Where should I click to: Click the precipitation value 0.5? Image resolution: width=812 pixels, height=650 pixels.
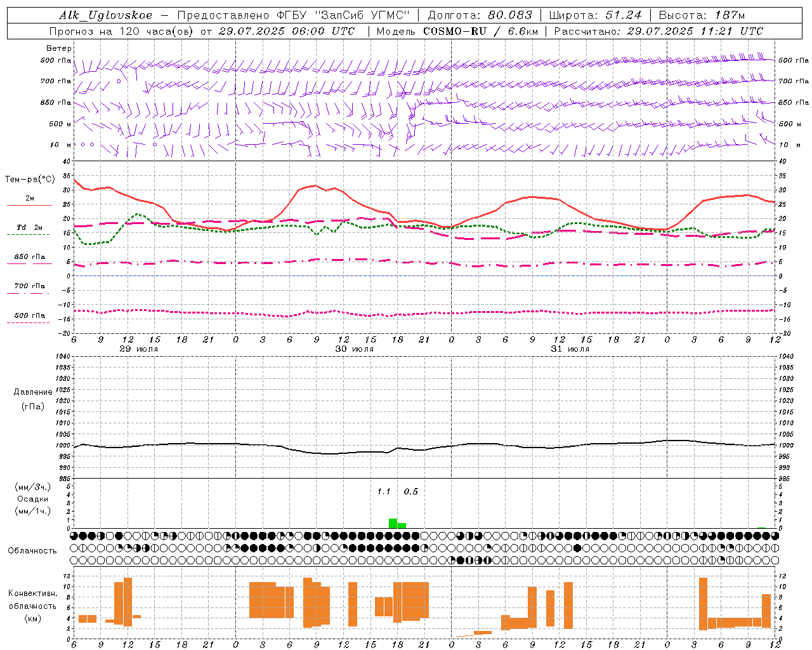[411, 491]
